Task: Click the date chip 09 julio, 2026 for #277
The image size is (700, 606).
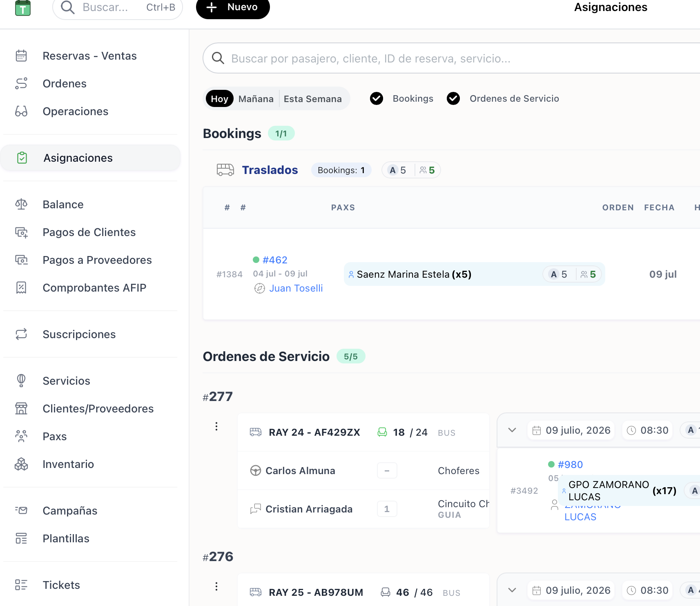Action: tap(571, 430)
